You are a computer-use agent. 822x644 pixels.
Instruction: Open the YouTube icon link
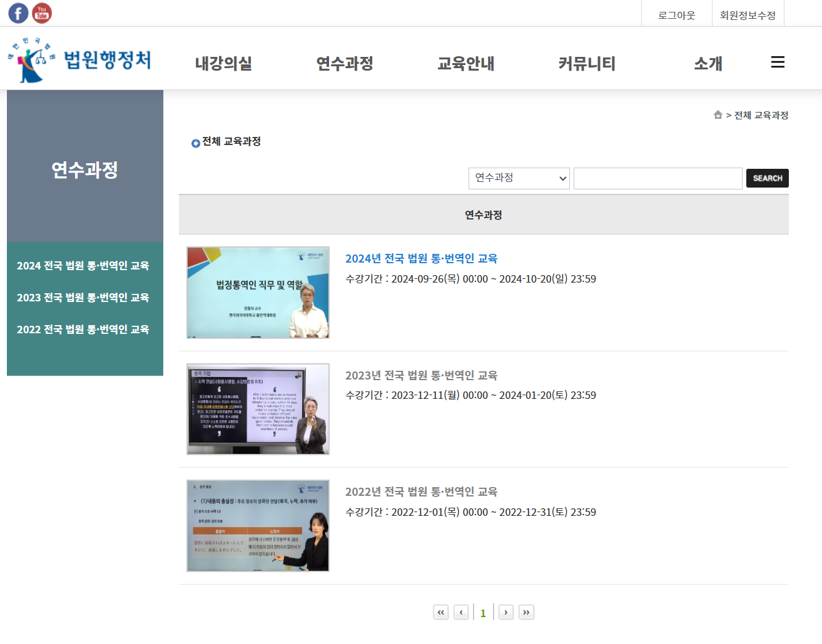point(42,13)
